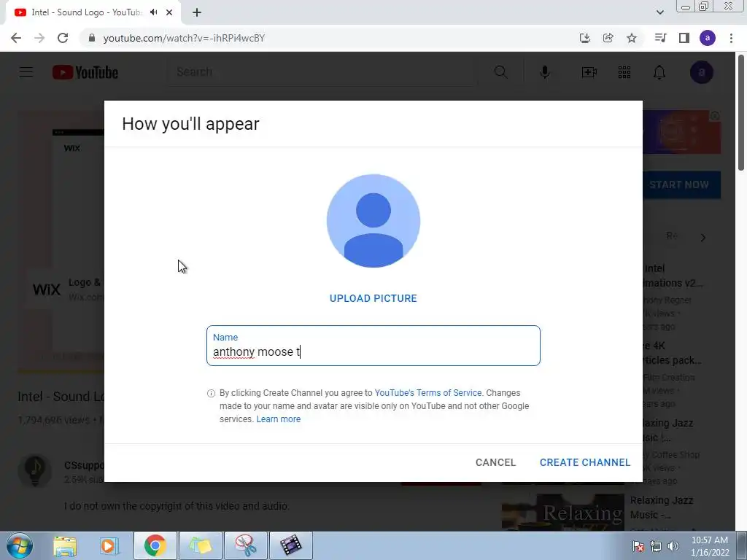
Task: Click the browser forward arrow
Action: (x=39, y=38)
